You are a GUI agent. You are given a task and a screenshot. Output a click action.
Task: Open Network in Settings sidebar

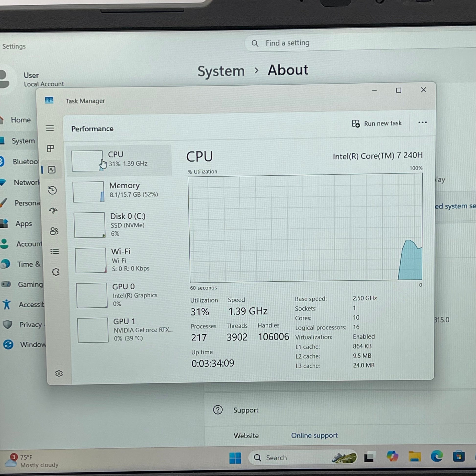click(20, 182)
